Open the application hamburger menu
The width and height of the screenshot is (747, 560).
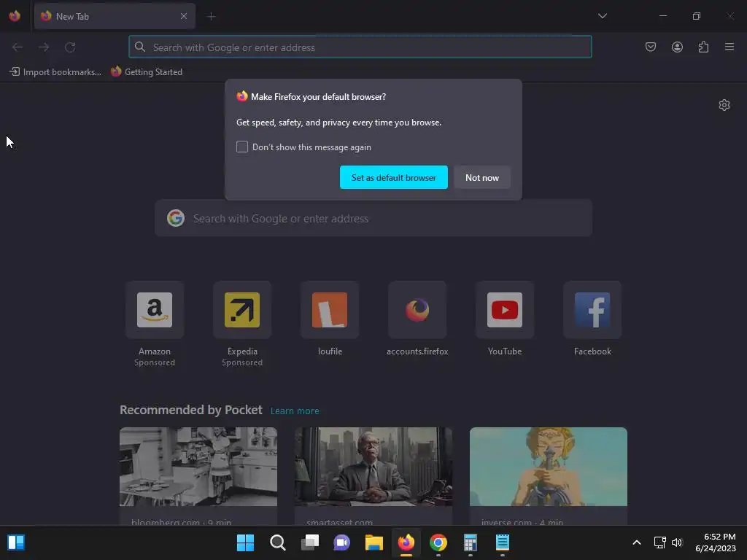pyautogui.click(x=729, y=47)
